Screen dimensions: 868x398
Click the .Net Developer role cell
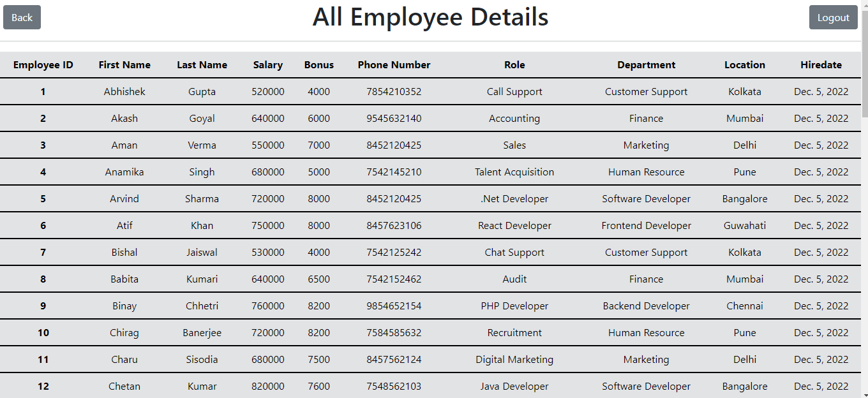(514, 199)
